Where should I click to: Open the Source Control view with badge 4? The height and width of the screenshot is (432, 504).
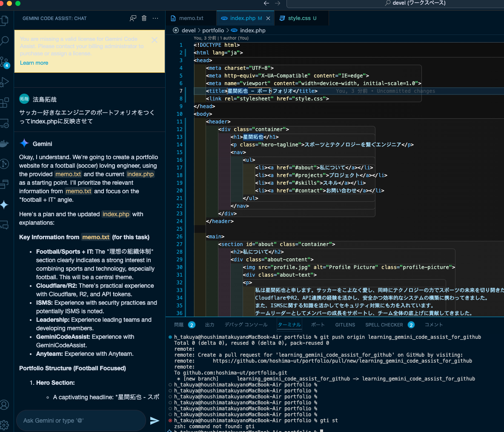[x=4, y=62]
